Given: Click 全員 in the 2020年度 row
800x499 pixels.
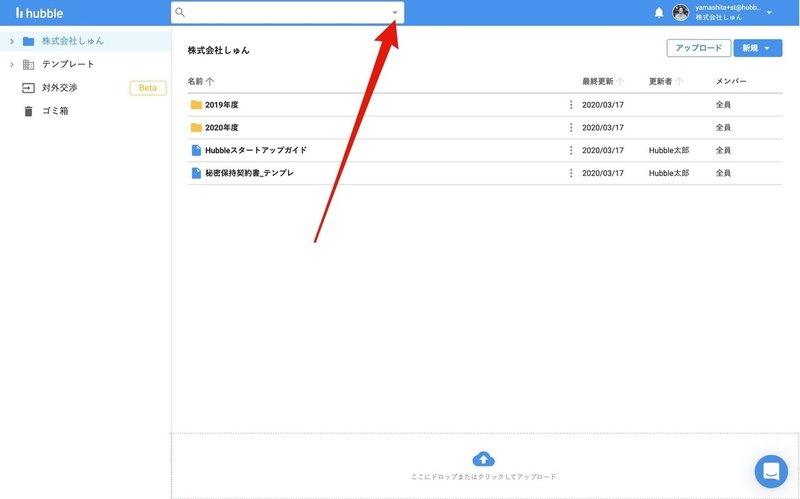Looking at the screenshot, I should tap(723, 128).
